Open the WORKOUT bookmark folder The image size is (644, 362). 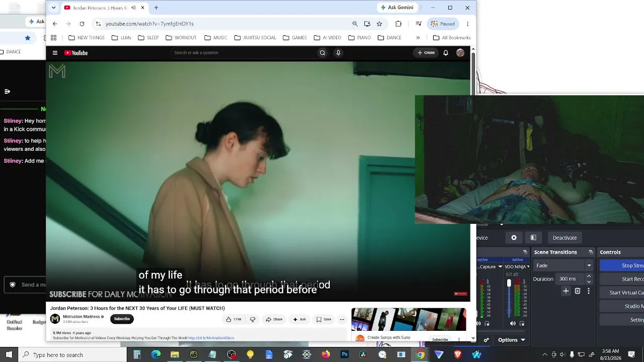pos(181,38)
